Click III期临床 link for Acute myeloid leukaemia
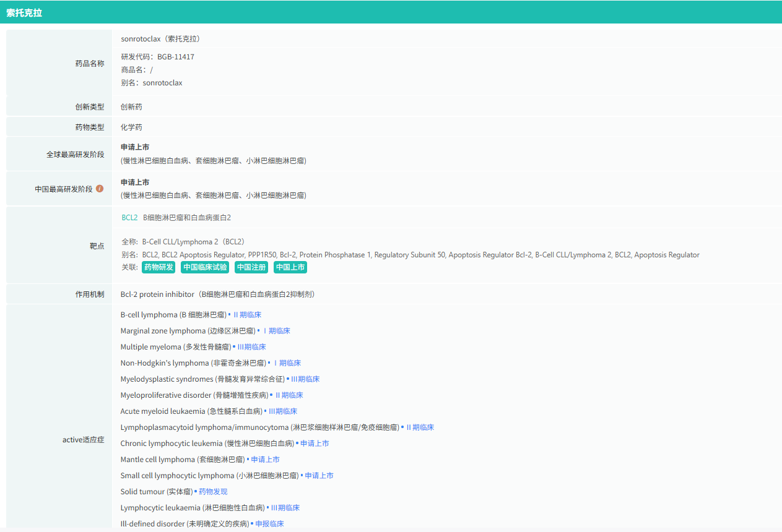Image resolution: width=782 pixels, height=532 pixels. (283, 411)
